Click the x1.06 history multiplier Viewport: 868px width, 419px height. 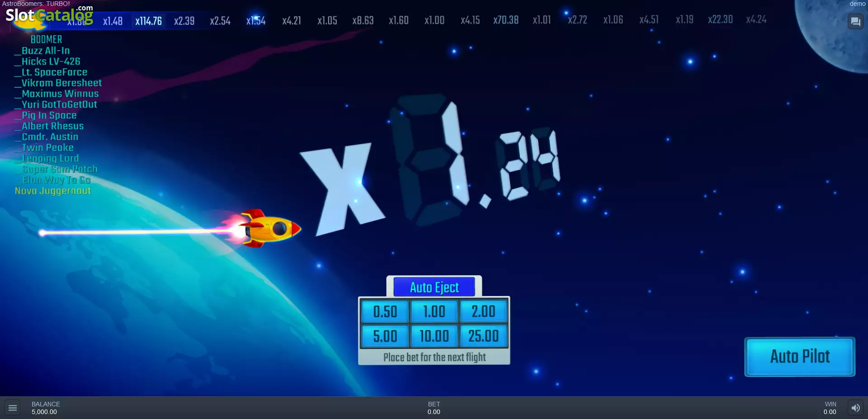pos(613,20)
